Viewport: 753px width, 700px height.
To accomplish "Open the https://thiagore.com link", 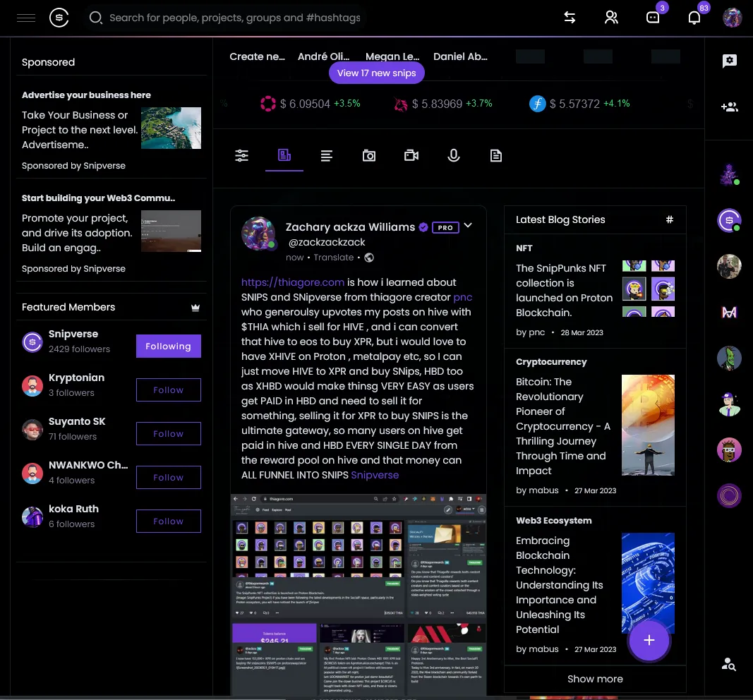I will (x=292, y=282).
